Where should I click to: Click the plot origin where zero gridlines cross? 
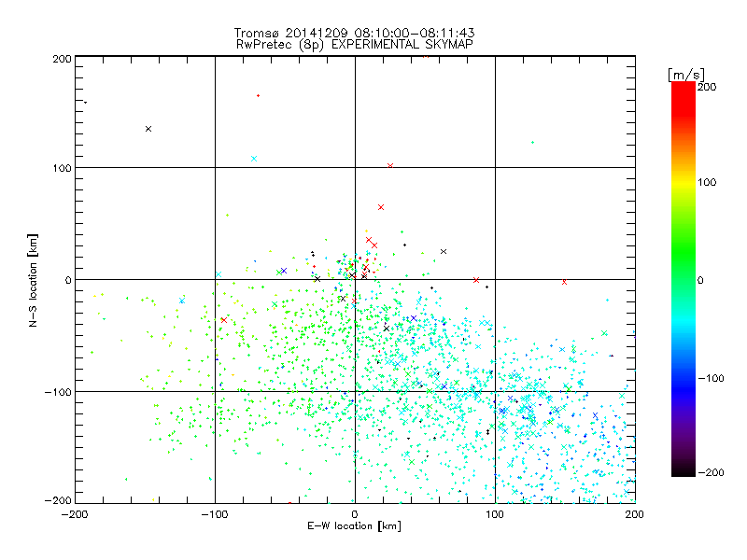[x=355, y=279]
